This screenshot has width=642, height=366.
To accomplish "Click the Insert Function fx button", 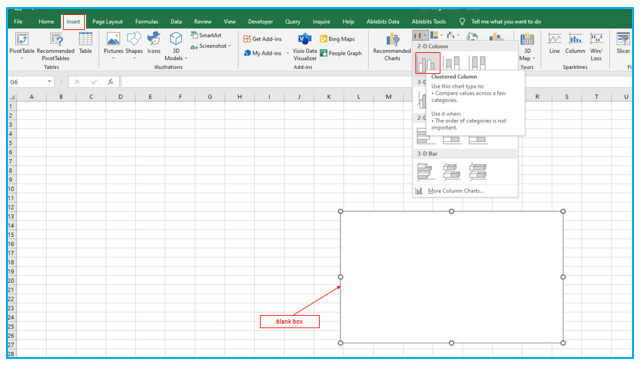I will point(111,82).
